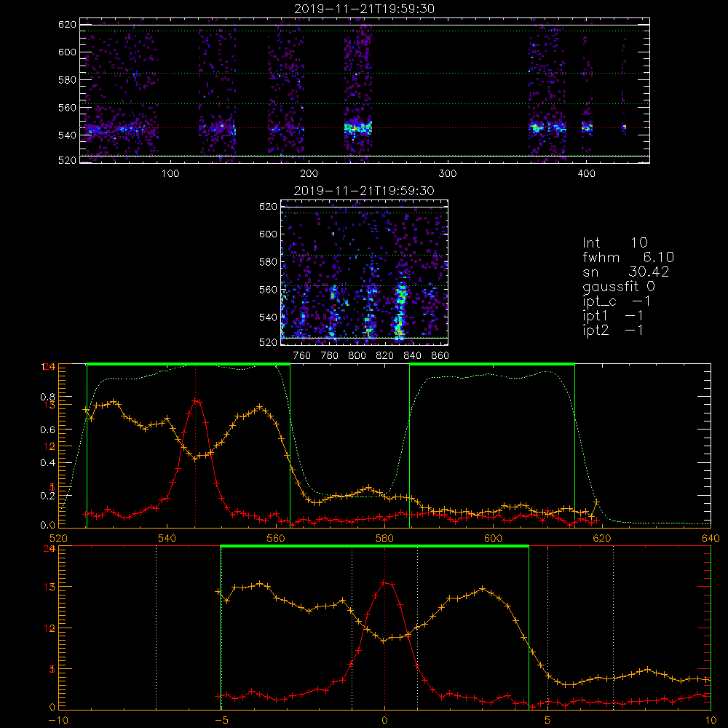Click thick green bar atop the bottom plot window

point(374,546)
